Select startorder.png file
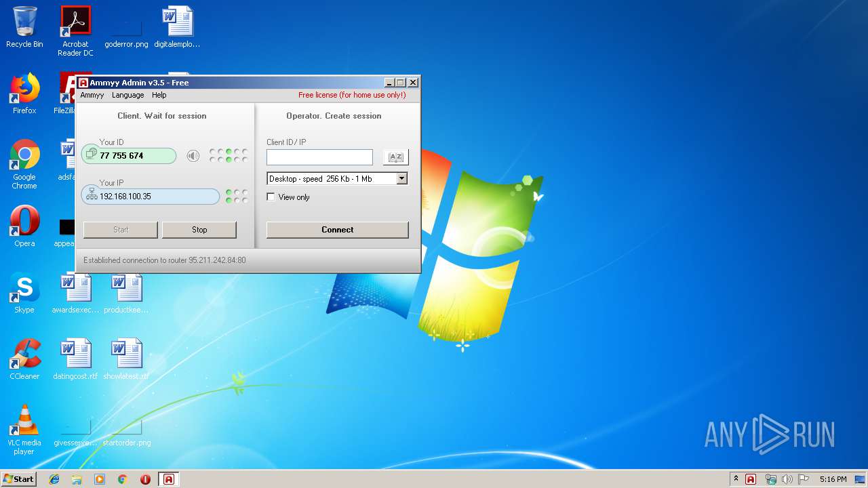This screenshot has width=868, height=488. tap(126, 432)
